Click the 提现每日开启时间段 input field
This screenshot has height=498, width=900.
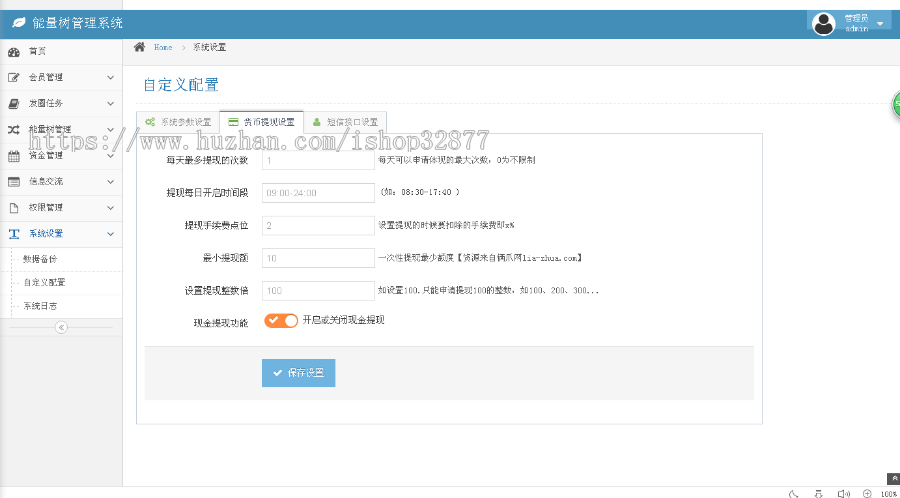[x=319, y=193]
